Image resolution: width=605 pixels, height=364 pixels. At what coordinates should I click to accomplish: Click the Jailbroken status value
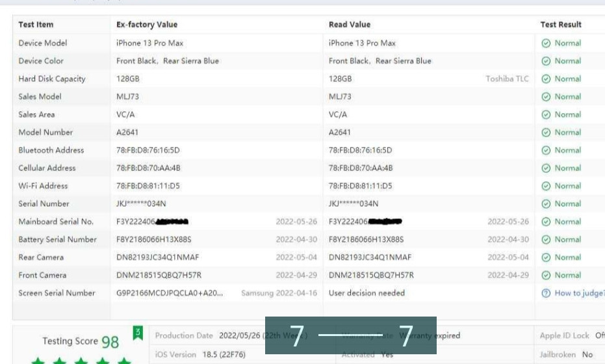tap(587, 355)
